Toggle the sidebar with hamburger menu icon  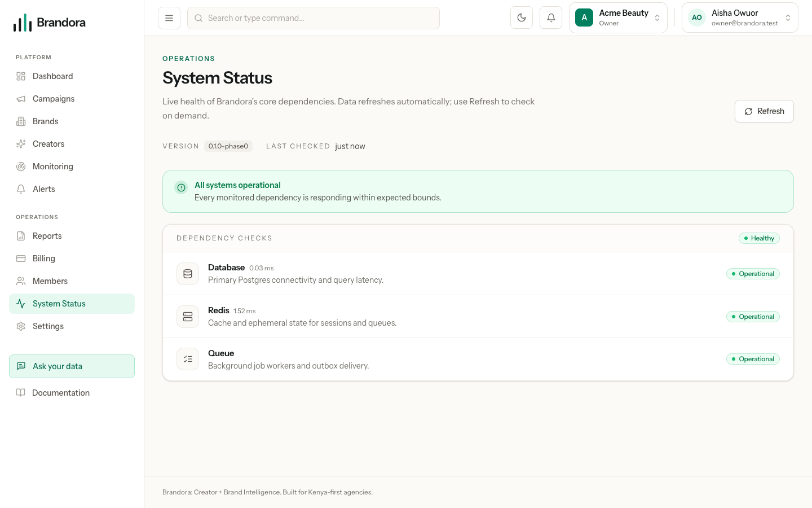[x=169, y=18]
